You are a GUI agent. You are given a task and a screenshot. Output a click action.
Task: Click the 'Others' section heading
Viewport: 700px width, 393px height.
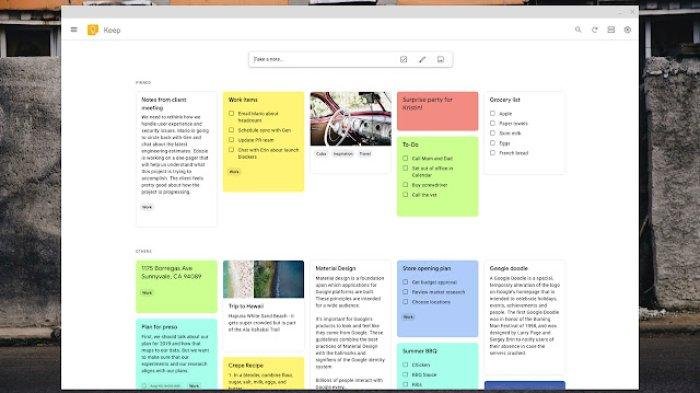tap(143, 251)
